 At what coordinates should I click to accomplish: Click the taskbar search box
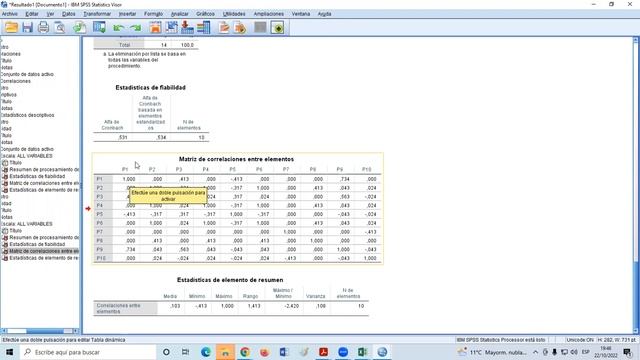88,352
